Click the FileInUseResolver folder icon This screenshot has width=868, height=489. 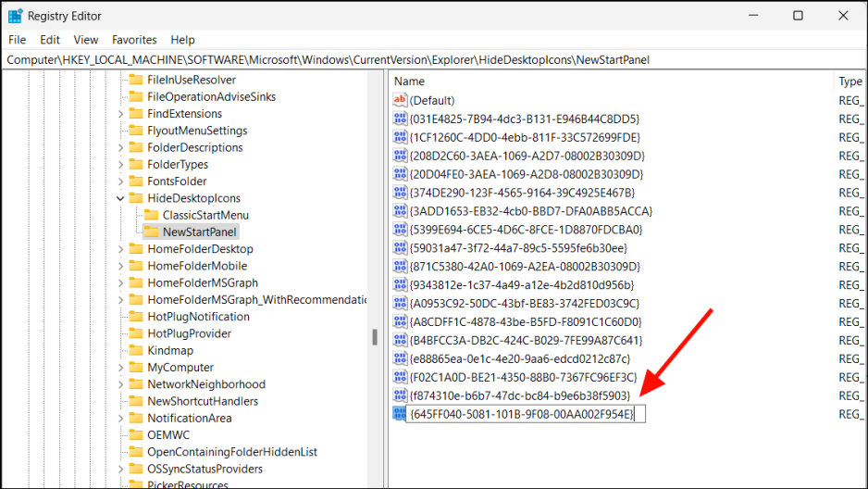tap(136, 80)
